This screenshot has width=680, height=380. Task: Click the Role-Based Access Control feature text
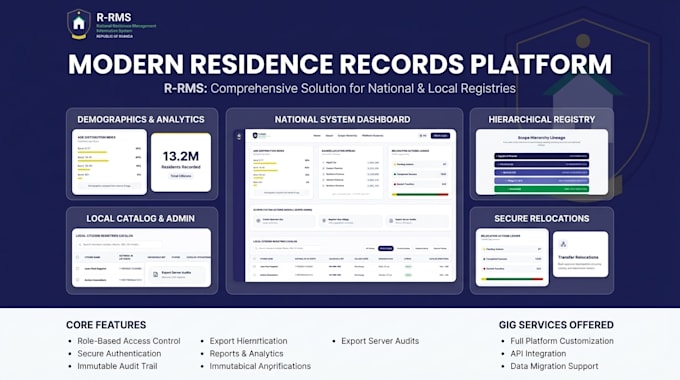pyautogui.click(x=129, y=341)
